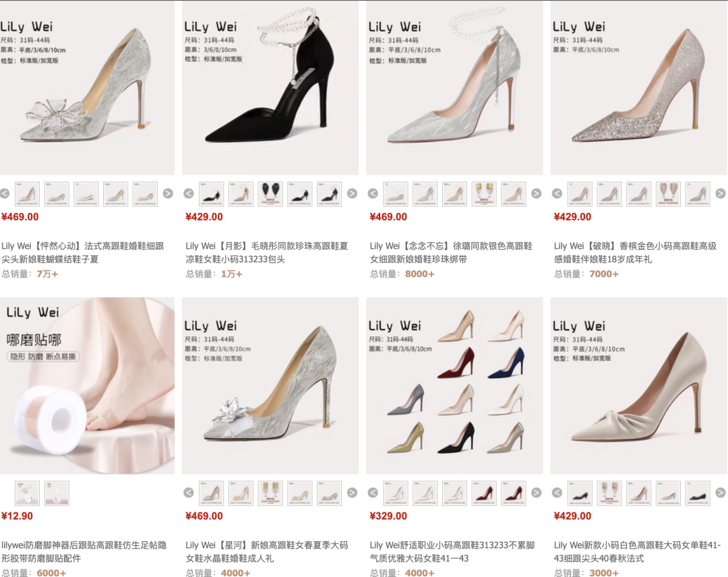Open the lilywei anti-blister heel tape title link
This screenshot has height=577, width=728.
click(84, 551)
